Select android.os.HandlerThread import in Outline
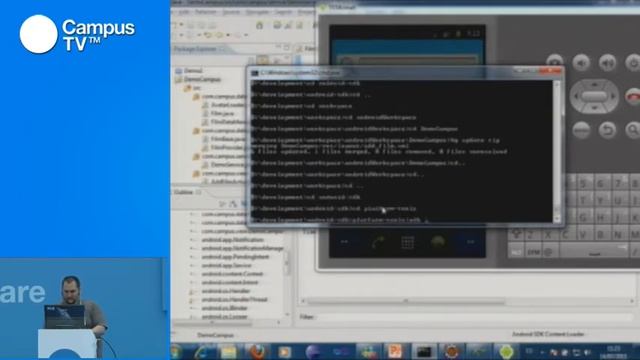The width and height of the screenshot is (640, 360). 234,300
